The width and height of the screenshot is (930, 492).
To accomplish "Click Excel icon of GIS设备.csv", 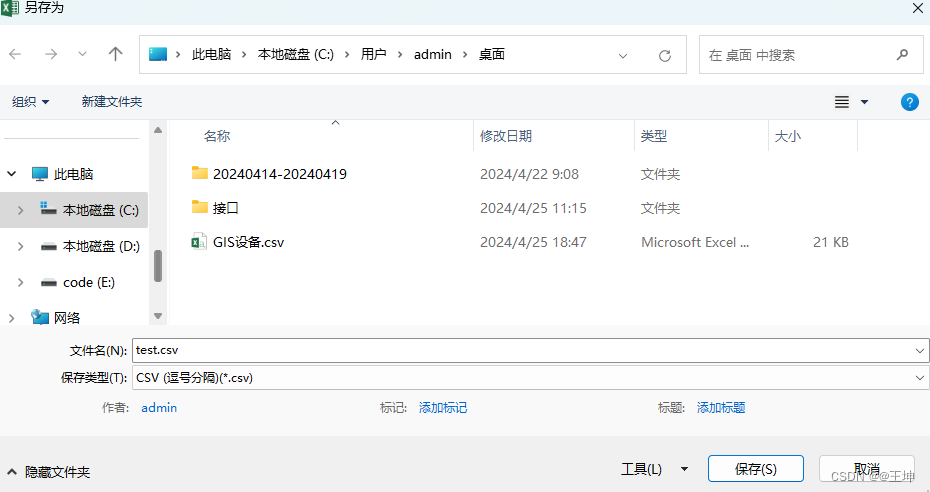I will (x=199, y=242).
